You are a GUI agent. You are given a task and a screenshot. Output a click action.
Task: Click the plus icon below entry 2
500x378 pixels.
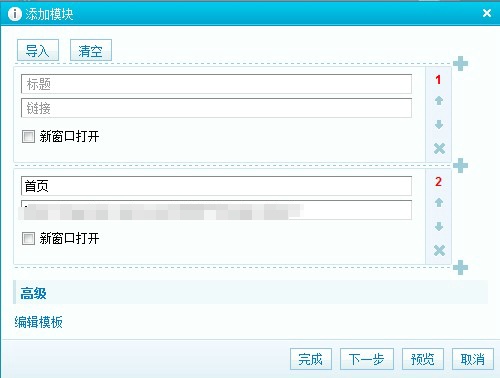tap(460, 267)
